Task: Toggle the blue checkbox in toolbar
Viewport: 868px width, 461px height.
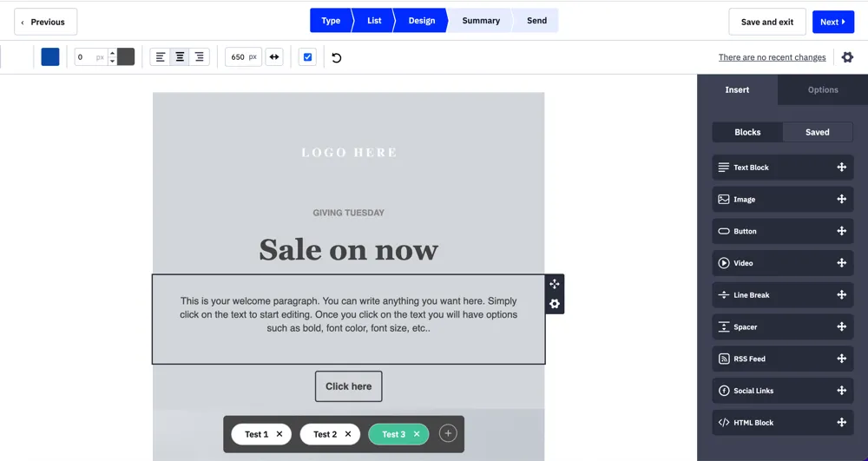Action: point(307,57)
